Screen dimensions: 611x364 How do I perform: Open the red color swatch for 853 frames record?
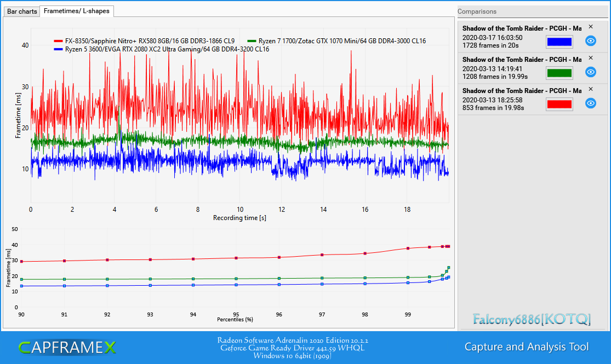pos(559,104)
